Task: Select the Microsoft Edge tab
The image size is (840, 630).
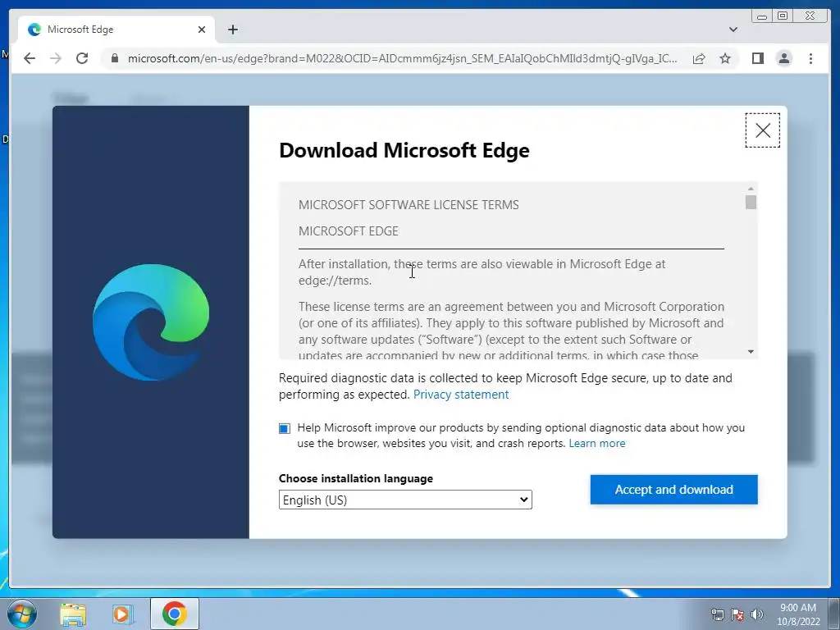Action: pyautogui.click(x=116, y=30)
